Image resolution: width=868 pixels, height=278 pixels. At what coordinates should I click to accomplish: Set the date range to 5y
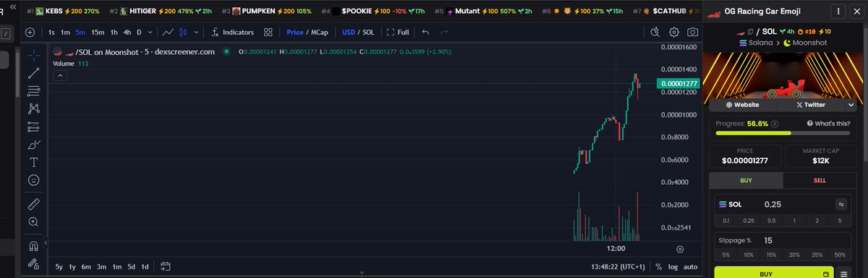click(59, 267)
